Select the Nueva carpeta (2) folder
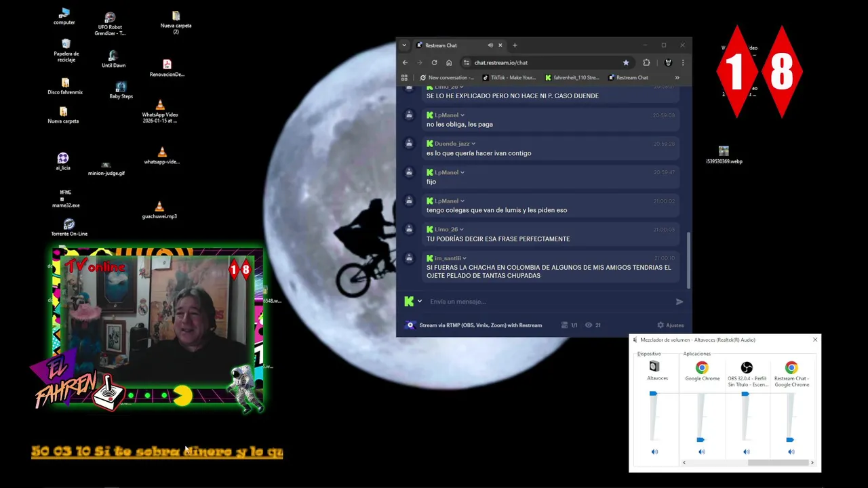The width and height of the screenshot is (868, 488). coord(176,22)
